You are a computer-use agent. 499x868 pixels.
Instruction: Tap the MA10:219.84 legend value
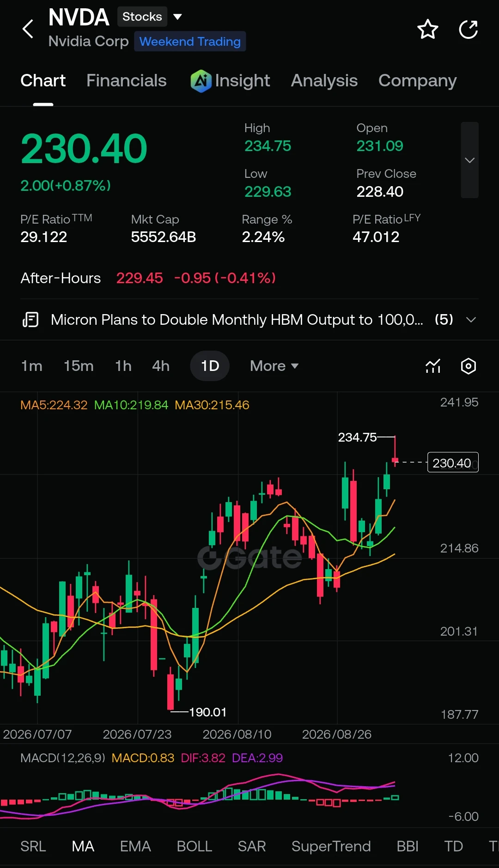click(131, 405)
